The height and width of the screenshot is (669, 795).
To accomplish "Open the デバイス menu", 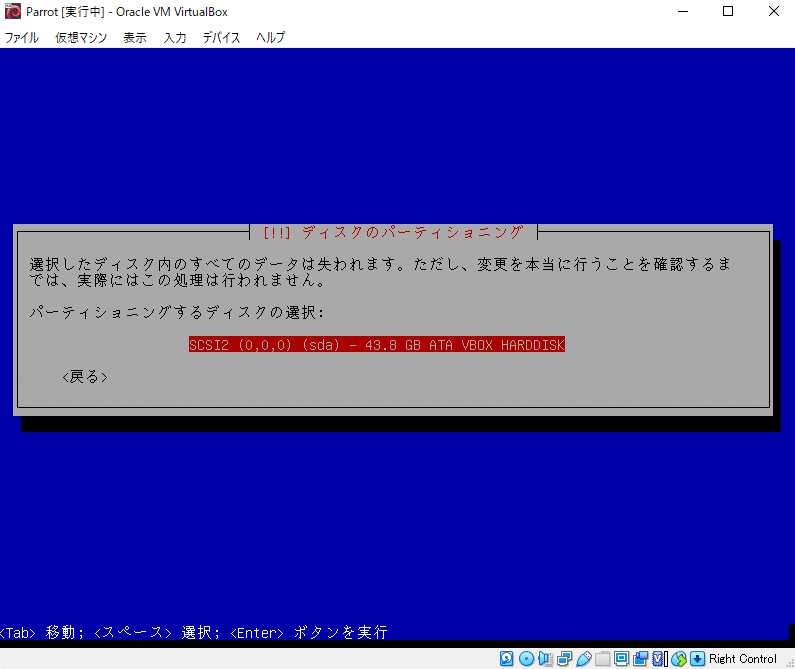I will 222,38.
